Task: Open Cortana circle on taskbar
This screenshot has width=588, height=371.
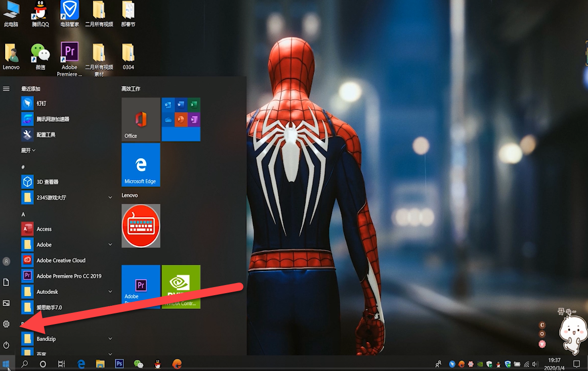Action: click(x=43, y=364)
